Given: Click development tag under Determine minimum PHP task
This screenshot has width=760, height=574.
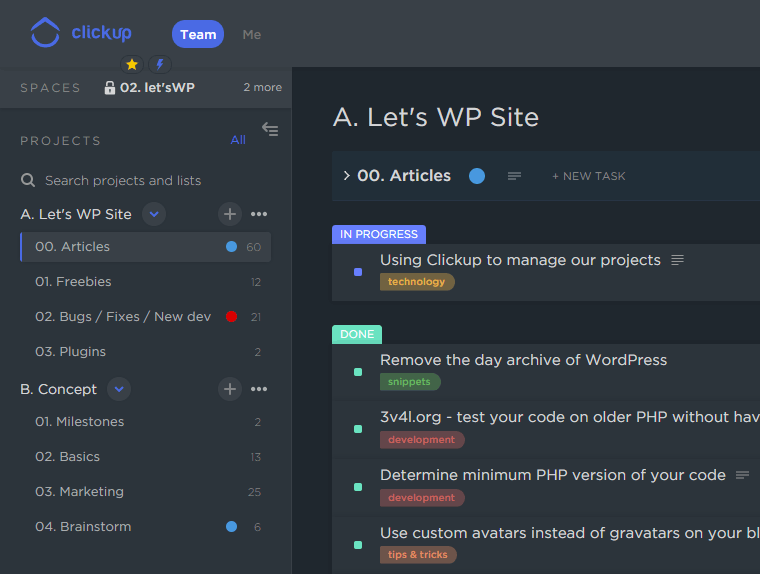Looking at the screenshot, I should 422,497.
